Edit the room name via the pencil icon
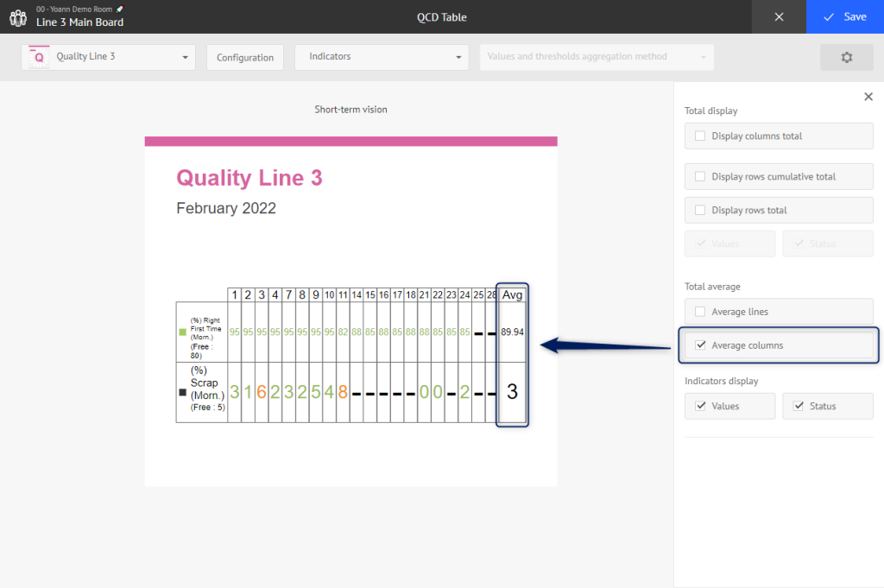 pos(120,9)
